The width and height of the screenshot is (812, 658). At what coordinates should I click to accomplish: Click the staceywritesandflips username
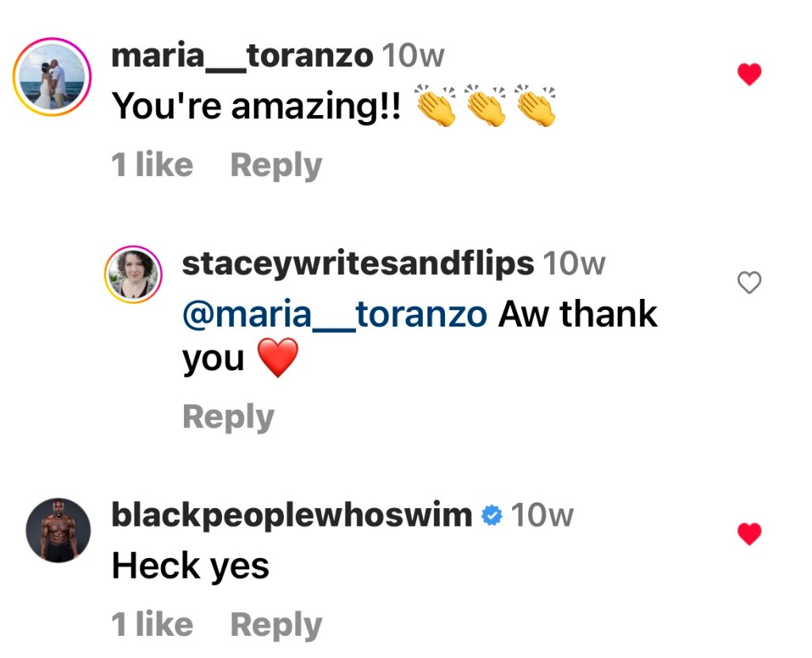pos(358,264)
